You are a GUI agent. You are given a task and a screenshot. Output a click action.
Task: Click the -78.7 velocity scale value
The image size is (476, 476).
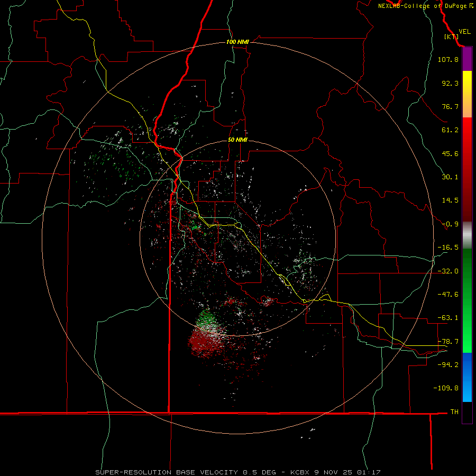448,342
